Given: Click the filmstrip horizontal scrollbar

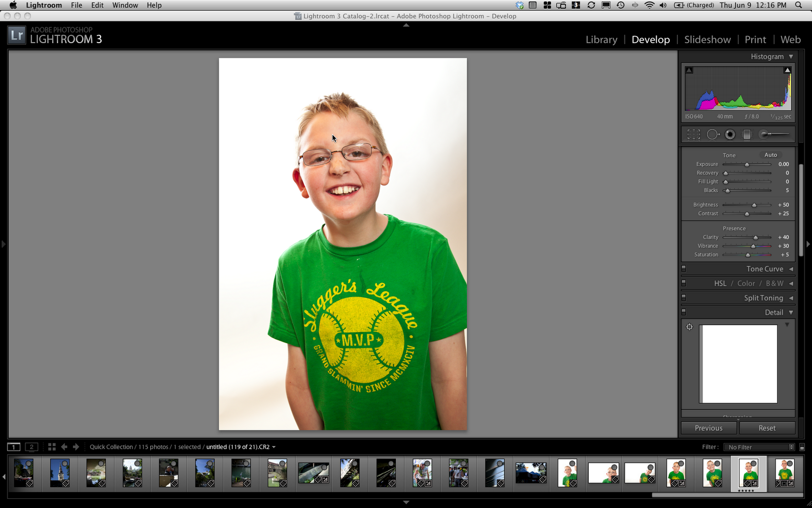Looking at the screenshot, I should [727, 495].
